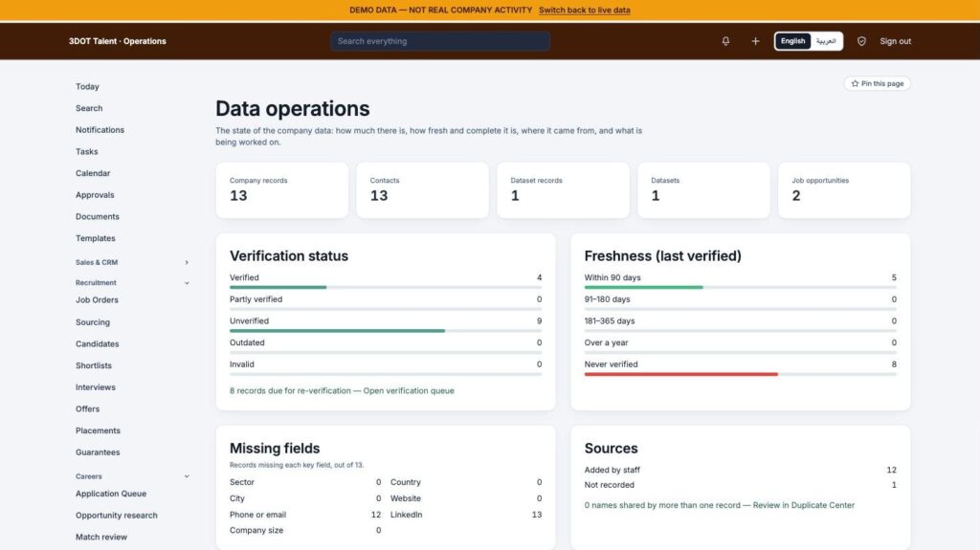Click the Job opportunities card
Image resolution: width=980 pixels, height=550 pixels.
click(844, 190)
